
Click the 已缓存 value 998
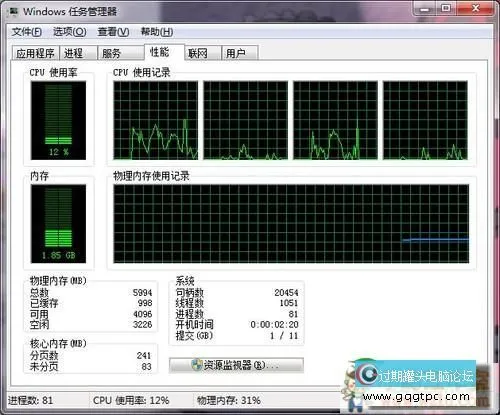coord(145,303)
